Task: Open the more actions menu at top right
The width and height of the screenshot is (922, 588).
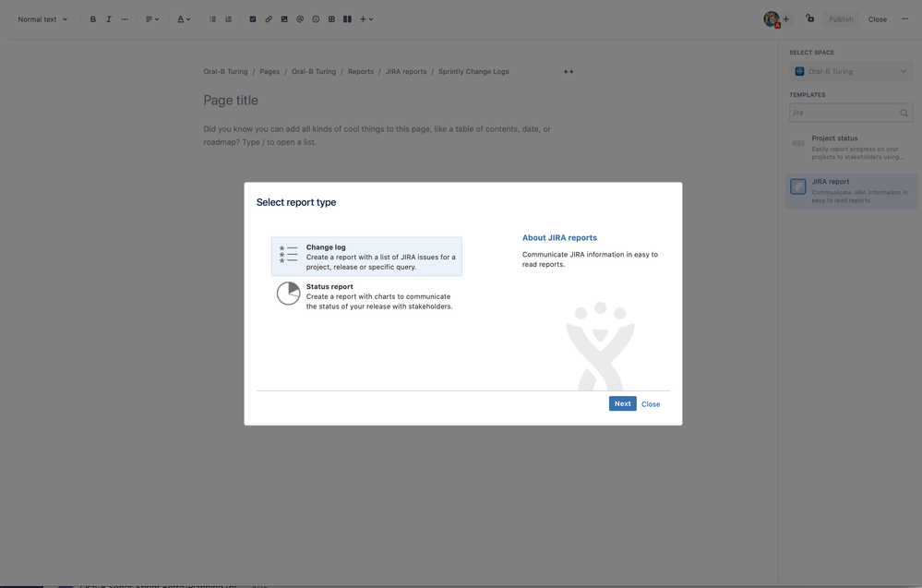Action: tap(905, 19)
